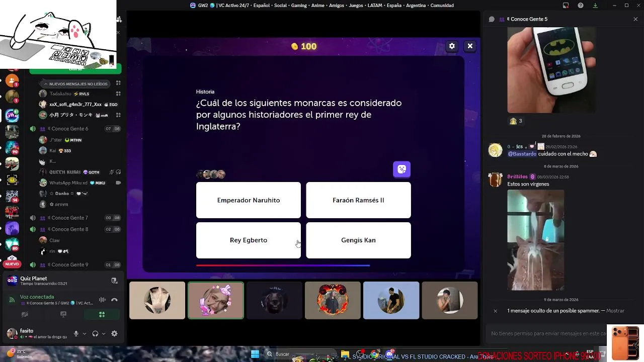Image resolution: width=644 pixels, height=362 pixels.
Task: Click the chat bubble icon beside Conoce Gente 5
Action: point(492,19)
